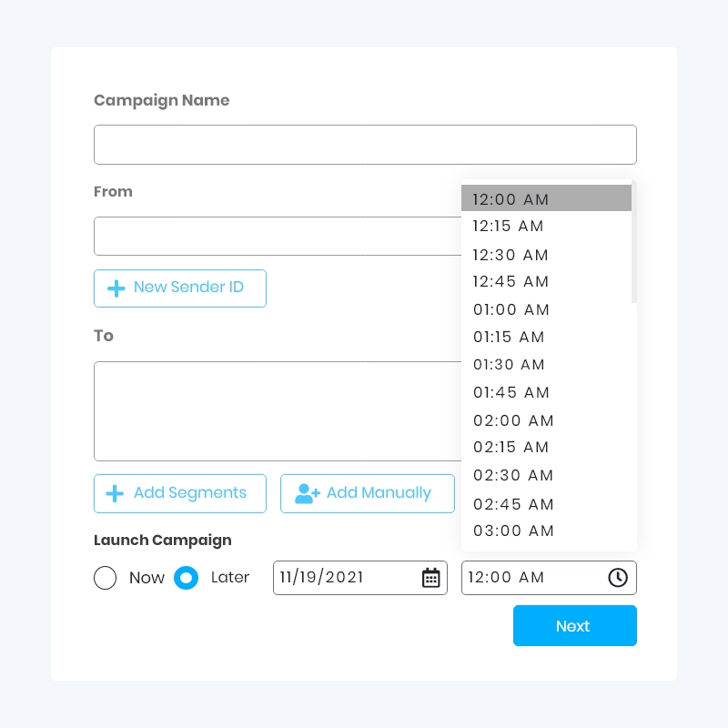Image resolution: width=728 pixels, height=728 pixels.
Task: Click the clock icon on the time field
Action: tap(618, 578)
